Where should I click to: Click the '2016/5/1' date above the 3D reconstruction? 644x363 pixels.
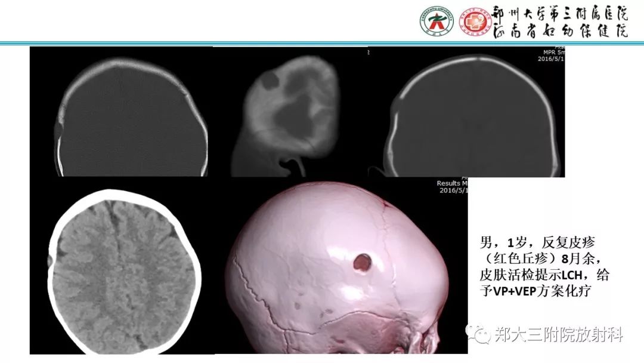[x=453, y=190]
